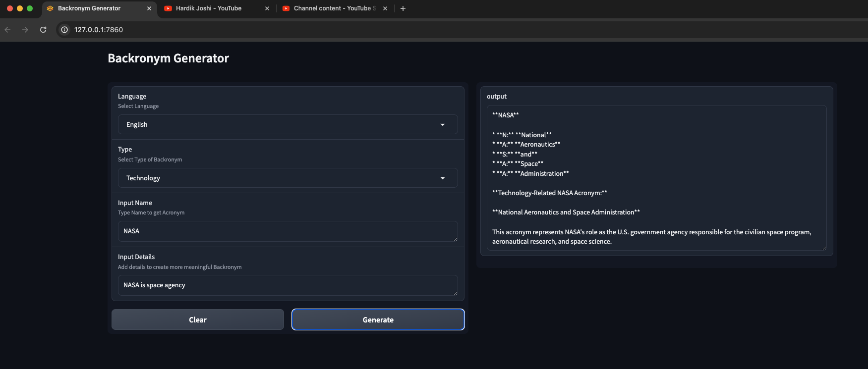Viewport: 868px width, 369px height.
Task: Close the Backronym Generator tab
Action: point(149,8)
